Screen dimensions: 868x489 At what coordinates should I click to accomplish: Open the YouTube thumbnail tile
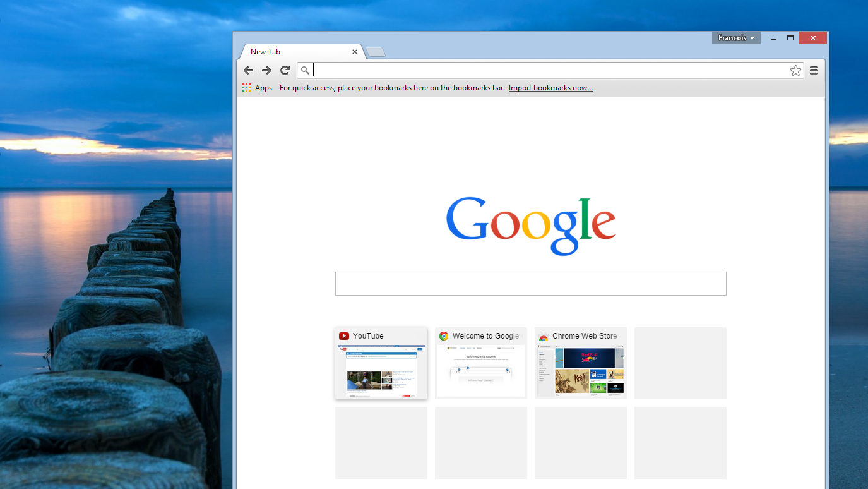pyautogui.click(x=381, y=364)
